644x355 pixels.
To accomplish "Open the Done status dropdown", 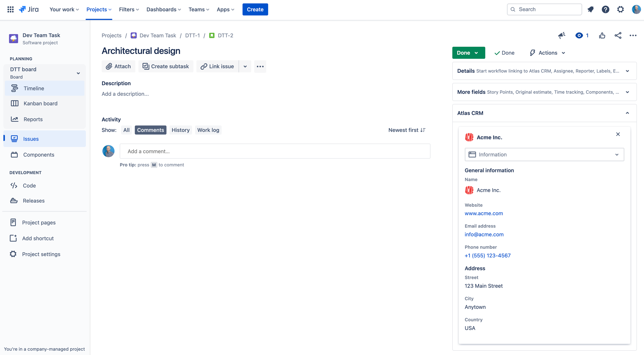I will pyautogui.click(x=468, y=53).
